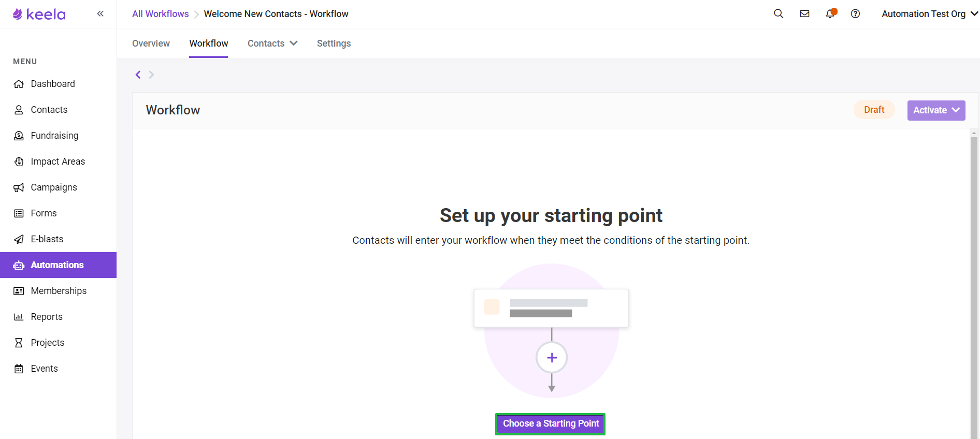Click the plus circle in illustration
The width and height of the screenshot is (980, 439).
click(x=552, y=358)
